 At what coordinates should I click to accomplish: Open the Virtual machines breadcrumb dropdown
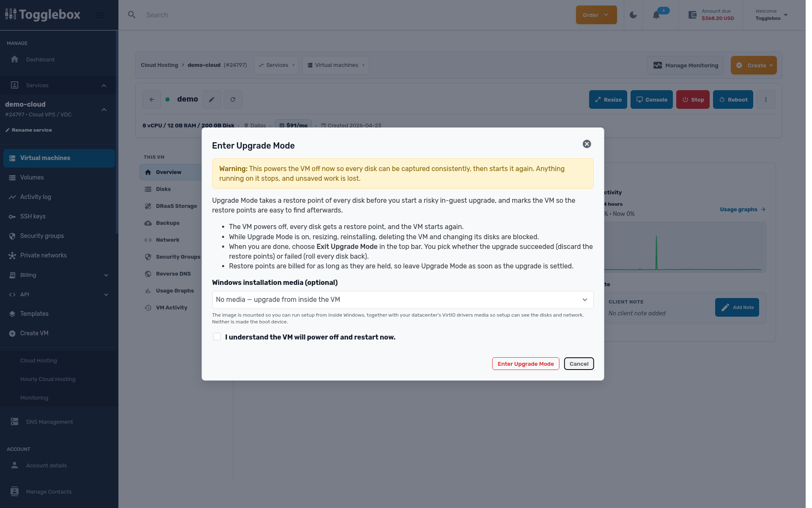[x=336, y=65]
